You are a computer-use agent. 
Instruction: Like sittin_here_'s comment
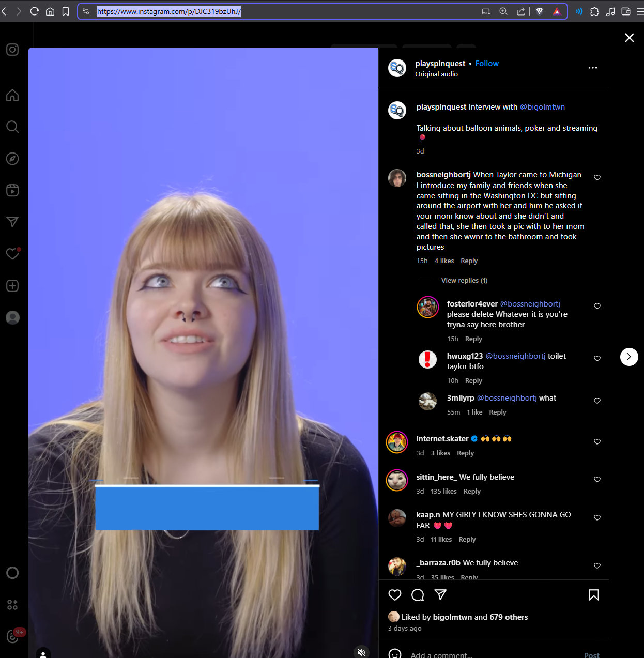[x=597, y=479]
